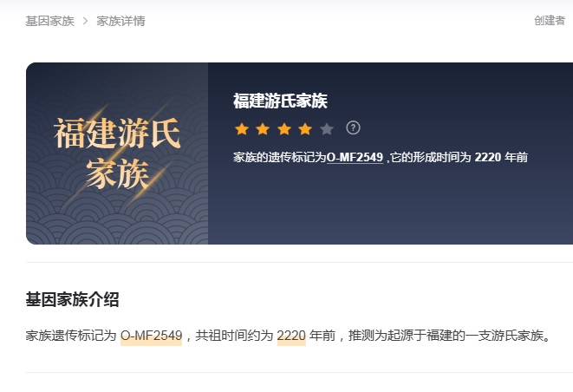Viewport: 573px width, 392px height.
Task: Click the first gold rating star
Action: coord(242,128)
